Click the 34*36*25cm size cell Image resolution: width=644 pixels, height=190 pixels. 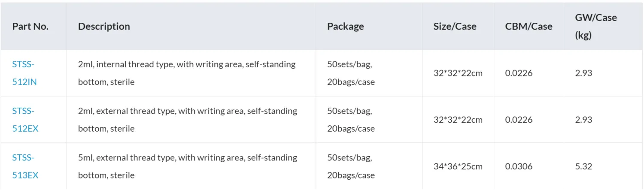pos(458,166)
